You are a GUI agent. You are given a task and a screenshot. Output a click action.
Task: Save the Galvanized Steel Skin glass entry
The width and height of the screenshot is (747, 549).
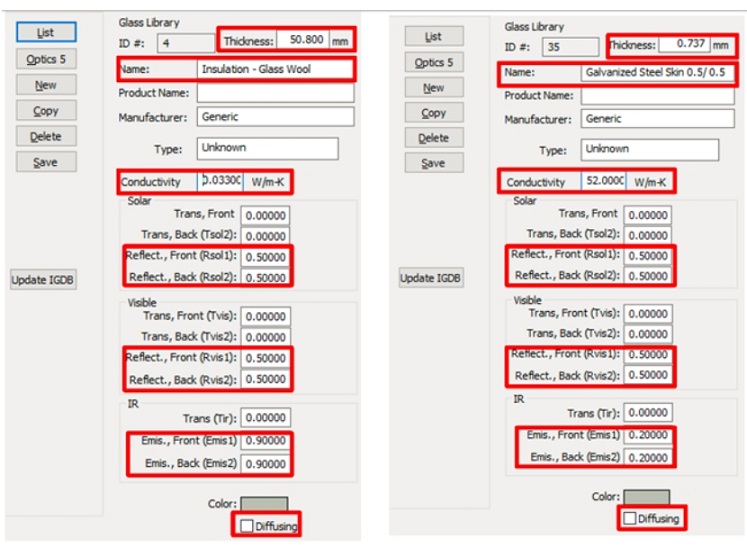pyautogui.click(x=433, y=162)
